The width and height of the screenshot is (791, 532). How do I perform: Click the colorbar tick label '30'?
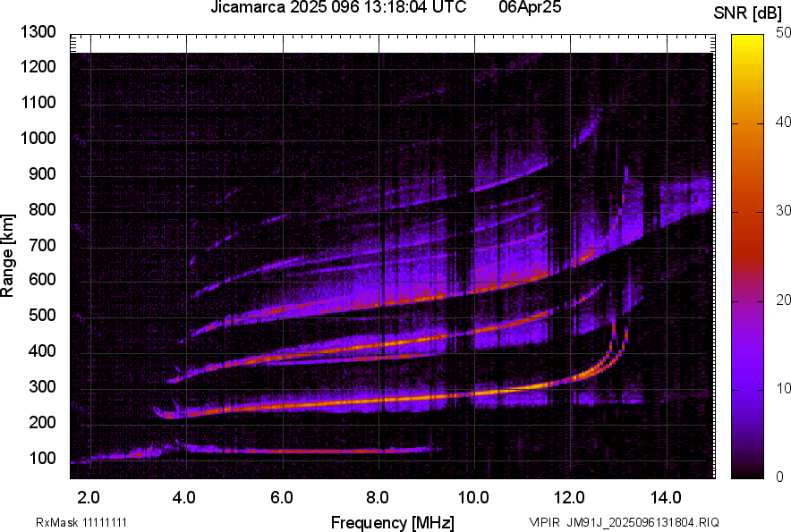coord(783,210)
